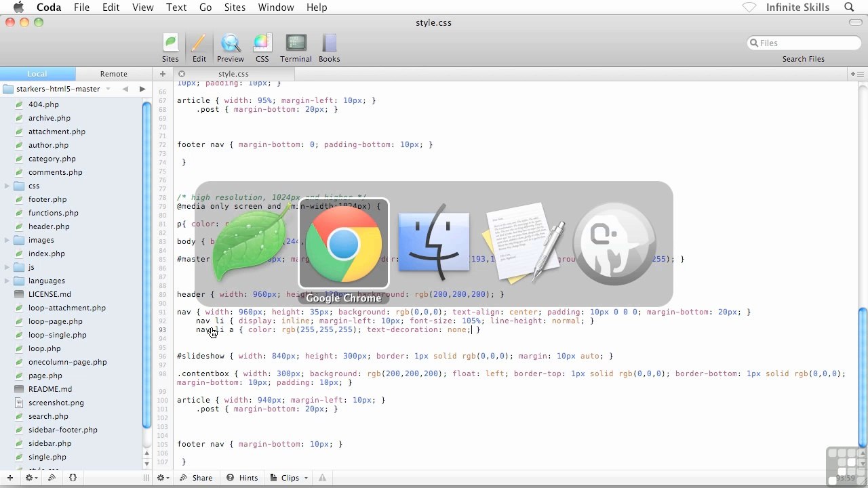Open screenshot.png in file list
Viewport: 868px width, 488px height.
click(56, 403)
